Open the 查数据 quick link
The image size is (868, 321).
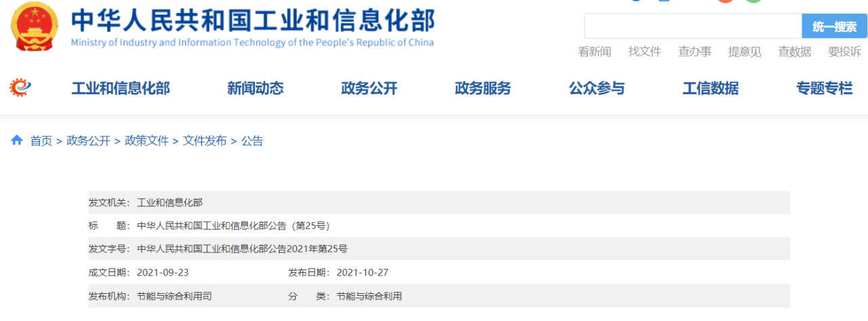point(794,52)
